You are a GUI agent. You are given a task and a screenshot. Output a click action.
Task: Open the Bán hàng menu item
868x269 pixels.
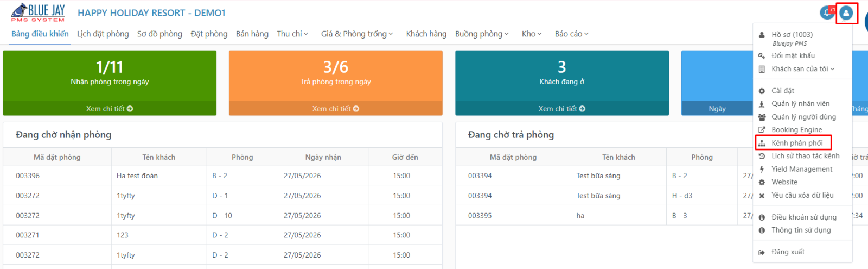click(252, 34)
